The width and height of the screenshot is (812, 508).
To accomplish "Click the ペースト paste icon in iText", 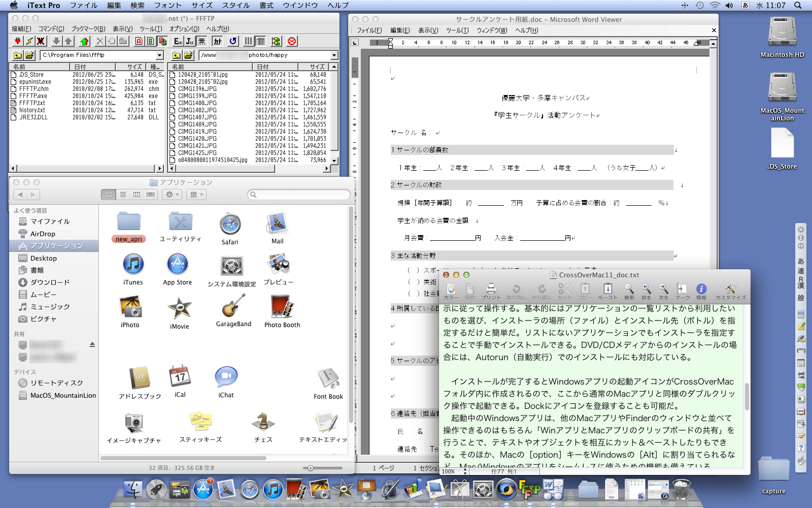I will [607, 291].
